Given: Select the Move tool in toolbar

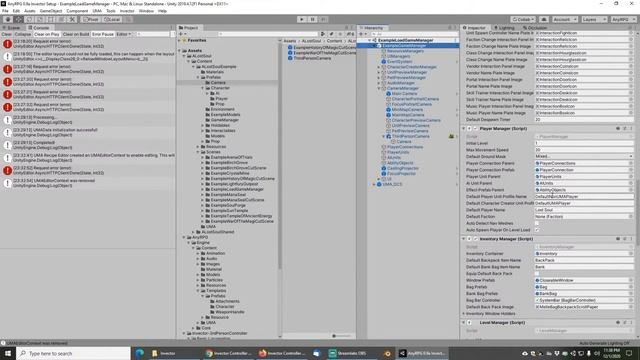Looking at the screenshot, I should click(19, 19).
